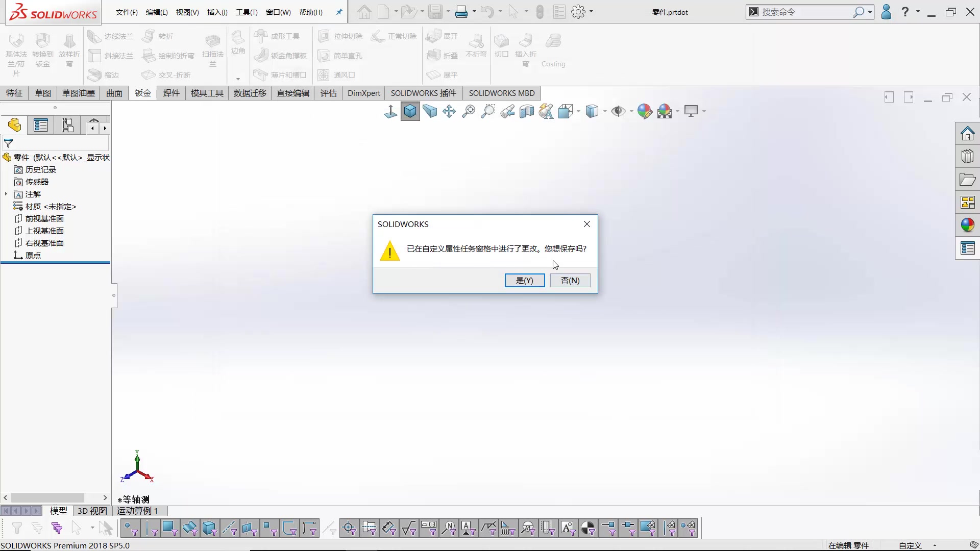The height and width of the screenshot is (551, 980).
Task: Click the Sheet Metal tab in ribbon
Action: point(142,93)
